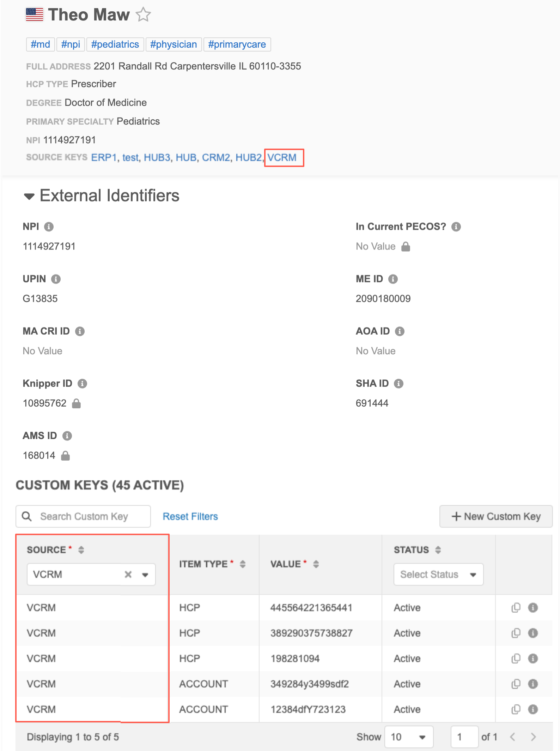Open info for the 12384dfY723123 key row
The height and width of the screenshot is (751, 560).
532,709
